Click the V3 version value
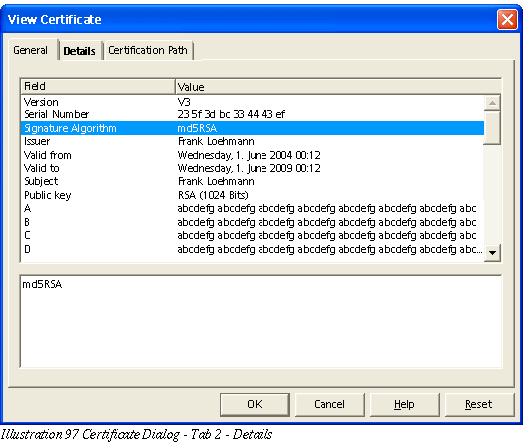Viewport: 525px width, 442px height. (184, 102)
